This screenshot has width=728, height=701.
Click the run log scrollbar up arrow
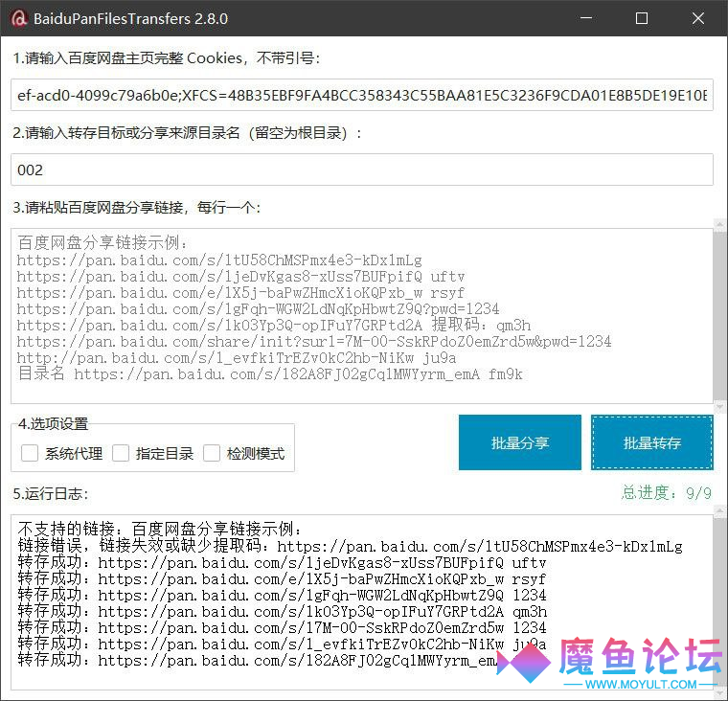(720, 512)
